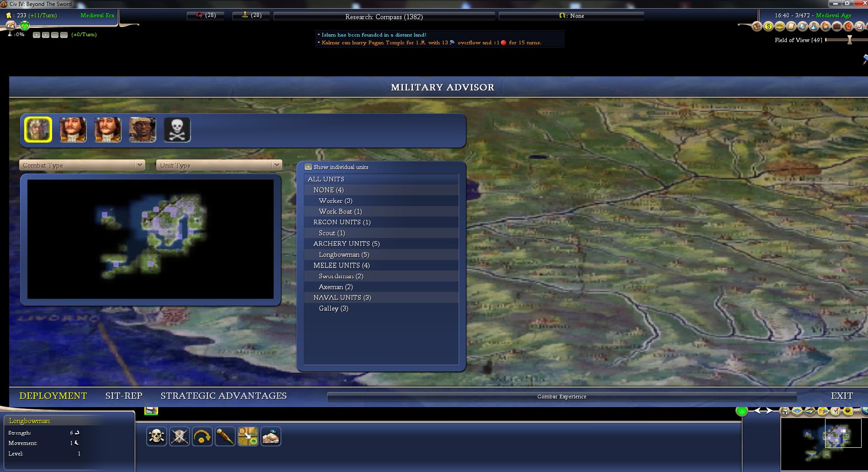Select the MELEE UNITS (4) group row
The height and width of the screenshot is (472, 868).
click(x=381, y=265)
